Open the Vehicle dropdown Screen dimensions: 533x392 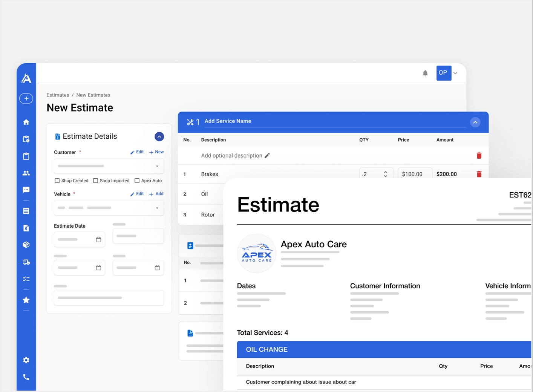click(x=109, y=208)
